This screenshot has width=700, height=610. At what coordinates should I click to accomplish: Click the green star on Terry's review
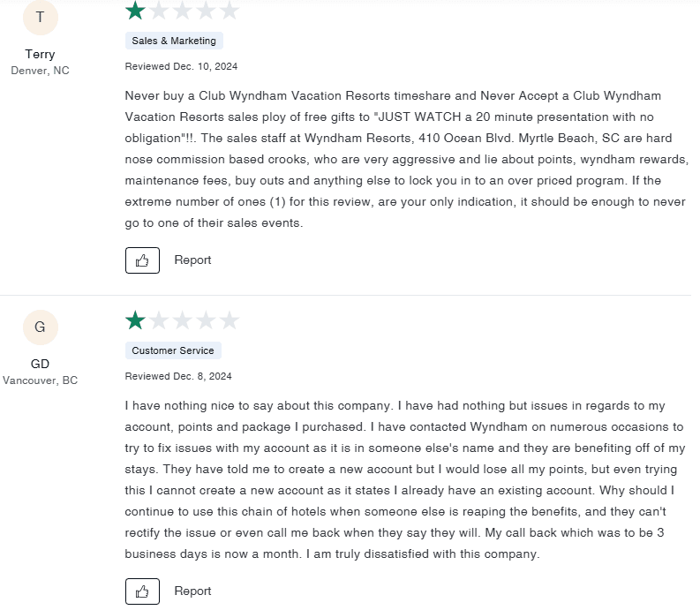[136, 10]
